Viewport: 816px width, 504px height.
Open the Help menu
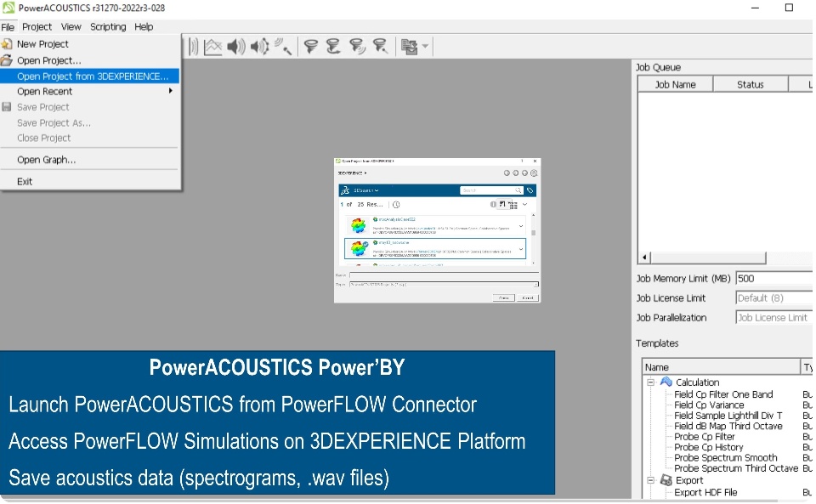coord(144,26)
